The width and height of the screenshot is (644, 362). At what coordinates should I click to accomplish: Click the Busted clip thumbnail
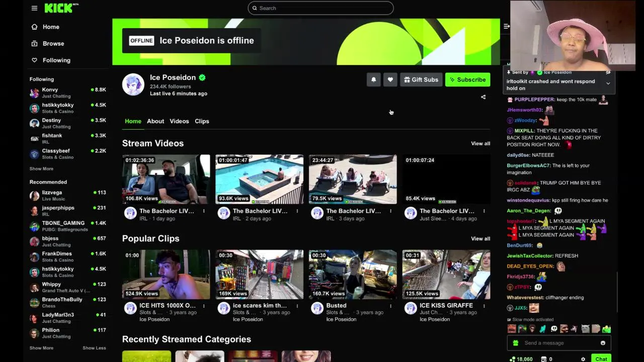click(x=353, y=274)
